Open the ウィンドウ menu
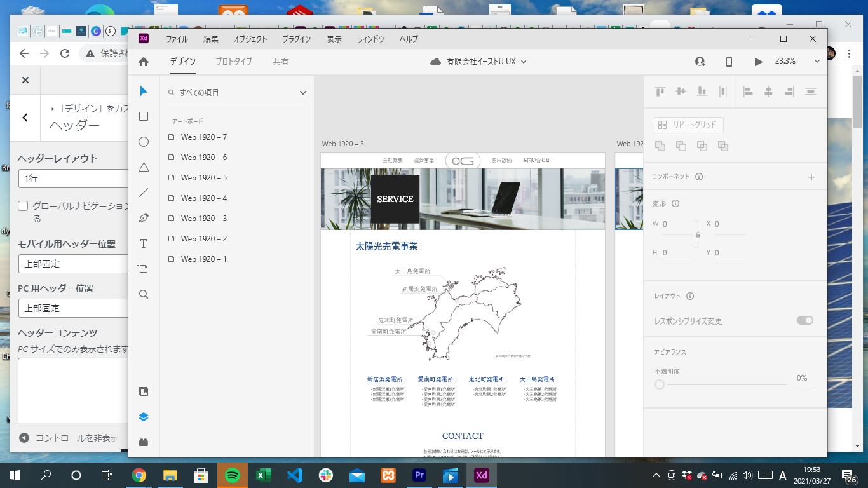Image resolution: width=868 pixels, height=488 pixels. point(370,39)
